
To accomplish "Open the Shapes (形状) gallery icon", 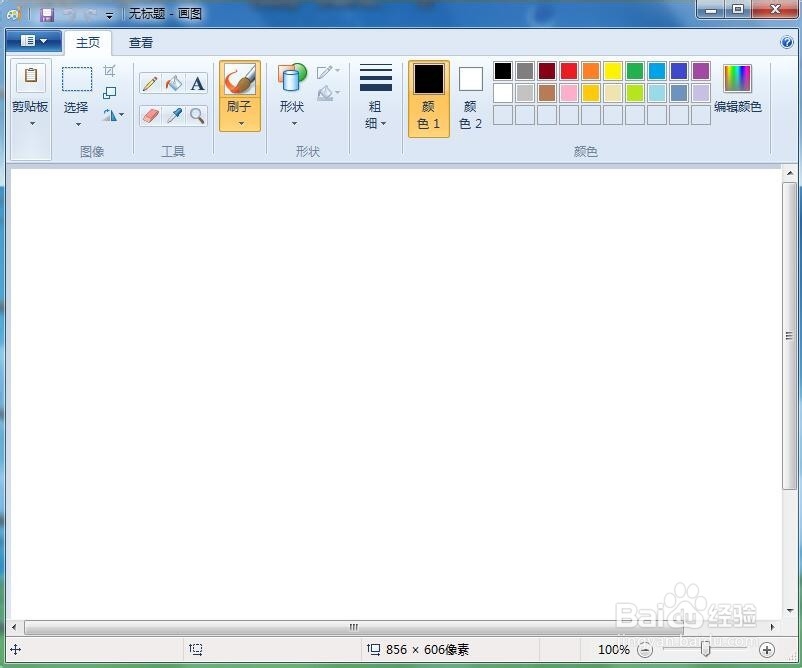I will tap(292, 79).
